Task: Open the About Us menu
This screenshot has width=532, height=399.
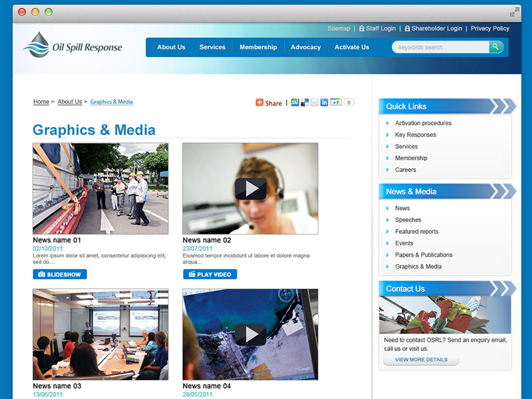Action: pos(171,47)
